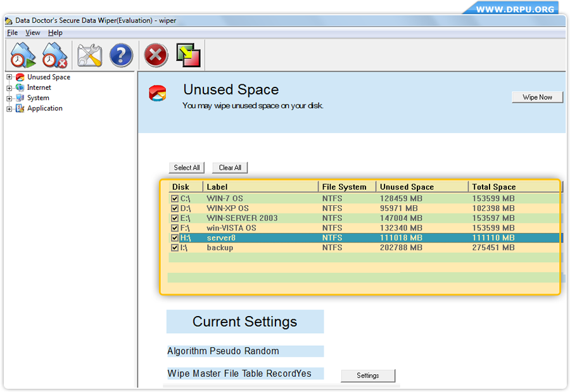The image size is (570, 392).
Task: Click the Select All button
Action: click(187, 168)
